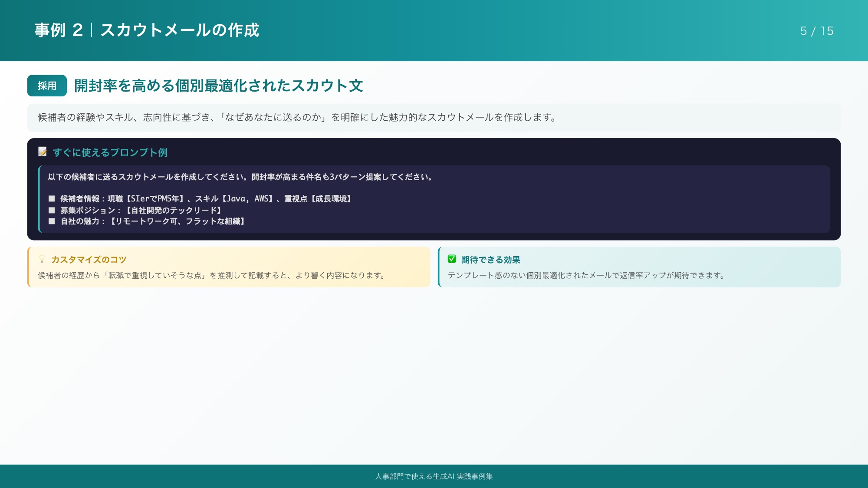Click the description text starting 候補者の経験やスキル

(x=297, y=118)
